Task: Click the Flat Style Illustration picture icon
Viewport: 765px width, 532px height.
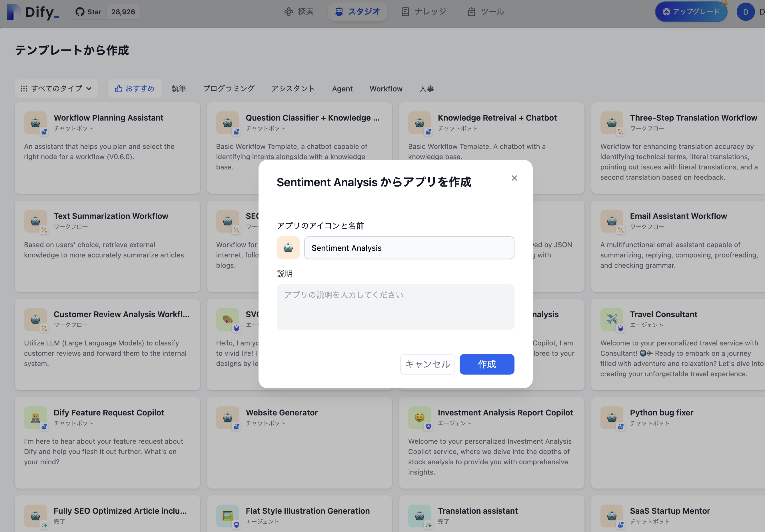Action: (x=228, y=516)
